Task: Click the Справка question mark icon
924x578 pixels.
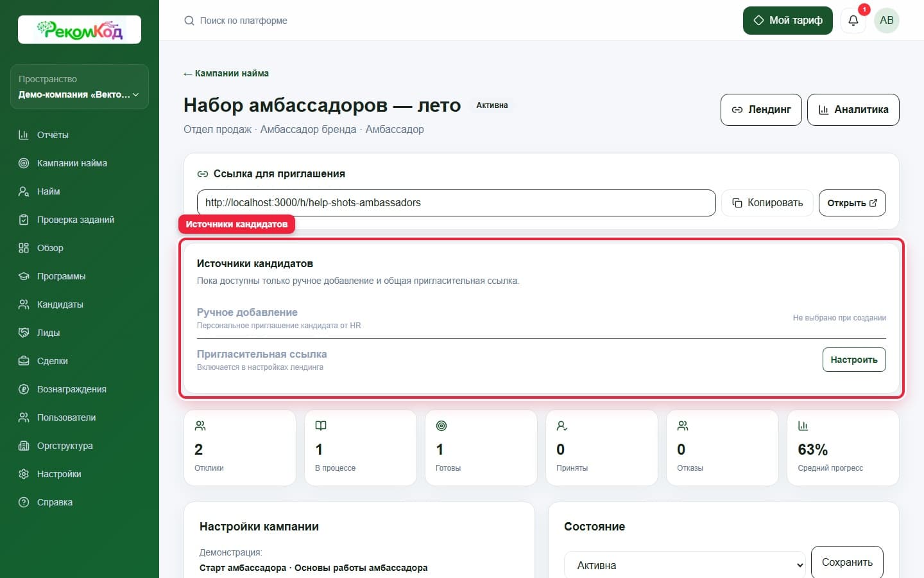Action: coord(24,502)
